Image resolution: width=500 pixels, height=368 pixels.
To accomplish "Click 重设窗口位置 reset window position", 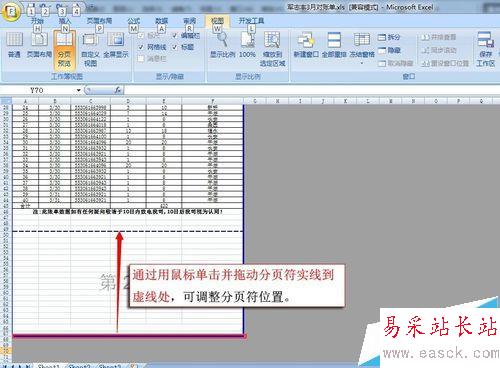I will coord(445,63).
